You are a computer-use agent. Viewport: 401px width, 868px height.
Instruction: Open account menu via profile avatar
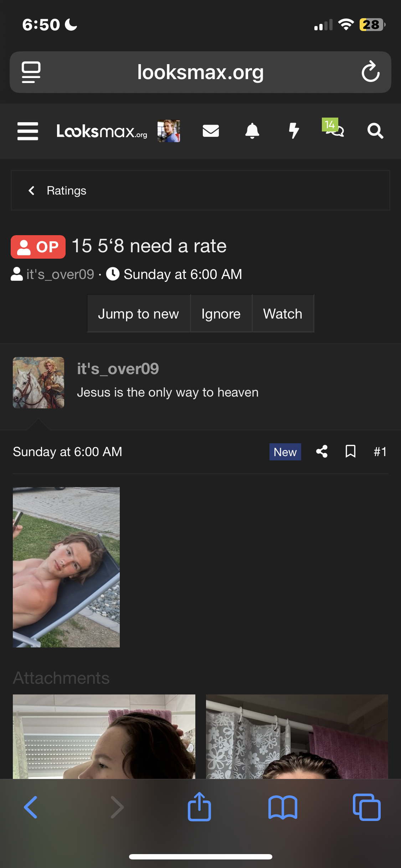[x=169, y=131]
